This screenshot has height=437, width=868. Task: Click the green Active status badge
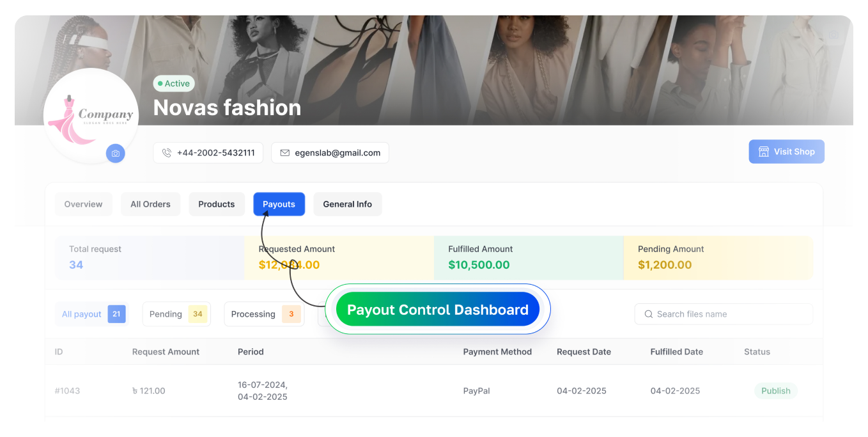click(x=174, y=84)
